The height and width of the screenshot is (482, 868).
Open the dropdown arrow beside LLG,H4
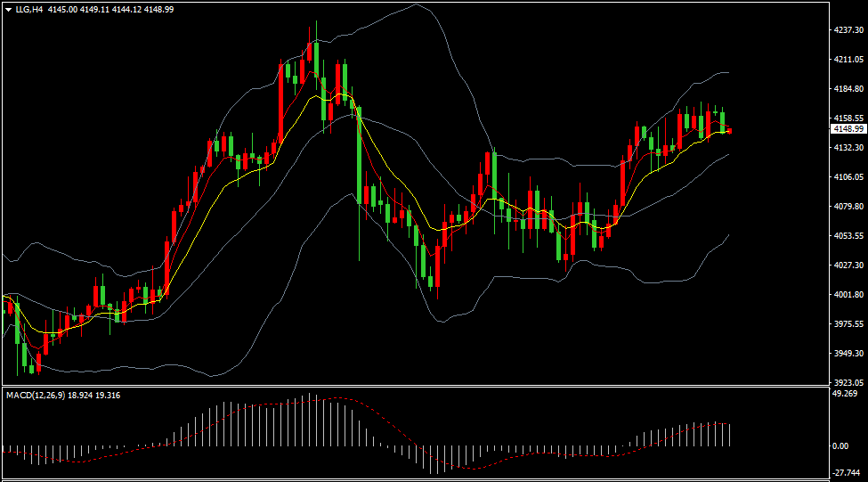(8, 8)
